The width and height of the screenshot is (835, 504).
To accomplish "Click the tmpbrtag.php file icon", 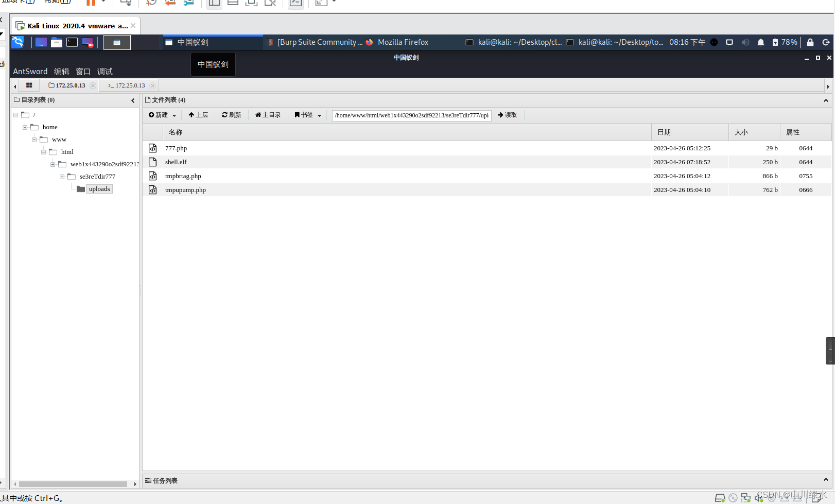I will pos(153,176).
